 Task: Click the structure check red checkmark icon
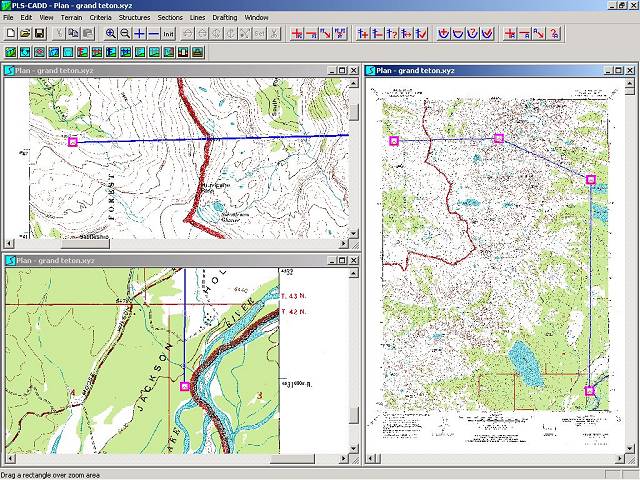tap(420, 33)
